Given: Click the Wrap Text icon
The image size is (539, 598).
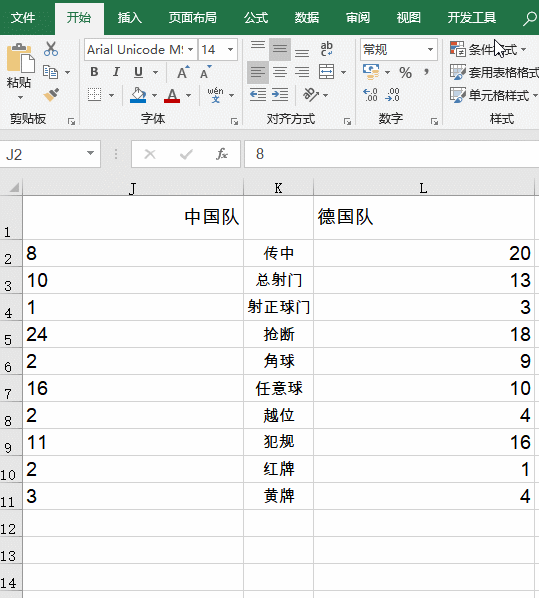Looking at the screenshot, I should pyautogui.click(x=327, y=49).
